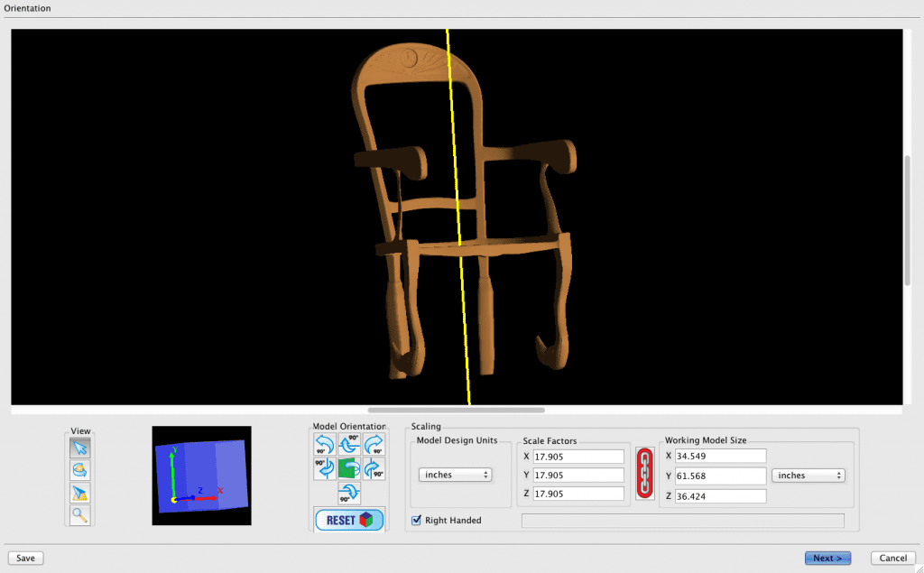Click the Y Working Model Size field
Screen dimensions: 924x573
720,476
